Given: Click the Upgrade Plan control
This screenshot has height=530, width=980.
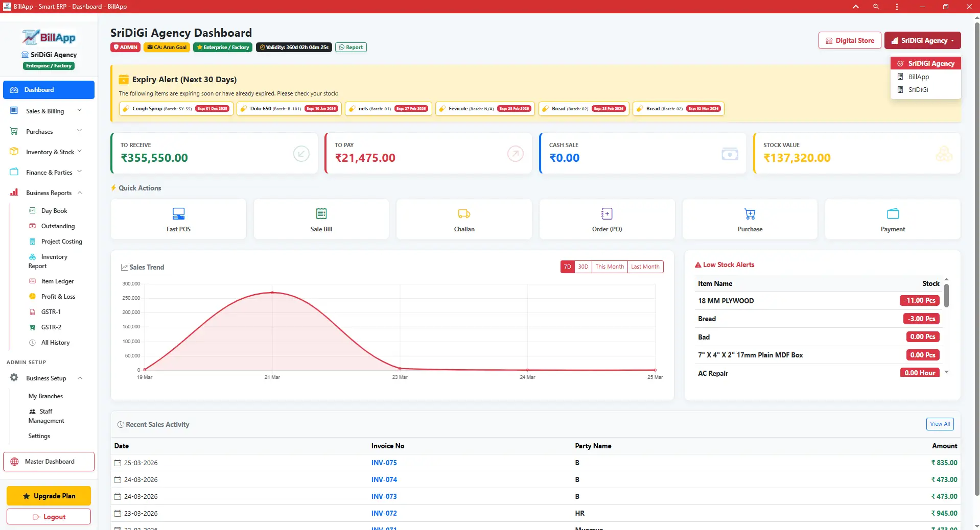Looking at the screenshot, I should (x=49, y=496).
